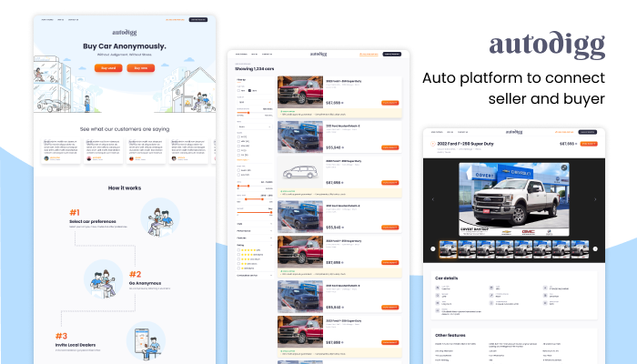Tick the one-star Rating checkbox
Screen dimensions: 637x364
pos(238,268)
